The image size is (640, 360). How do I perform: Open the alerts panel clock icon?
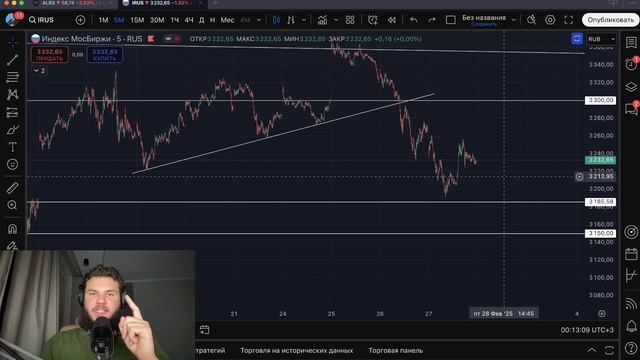(x=631, y=64)
